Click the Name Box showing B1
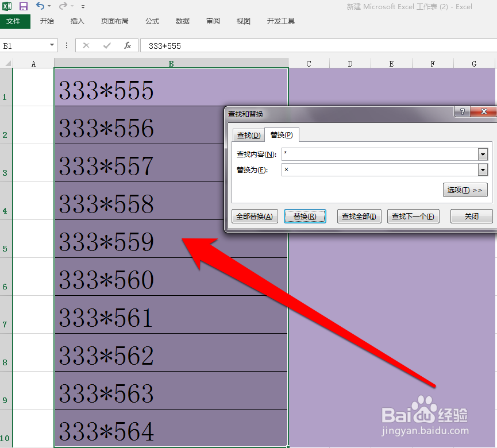The image size is (497, 448). 24,46
